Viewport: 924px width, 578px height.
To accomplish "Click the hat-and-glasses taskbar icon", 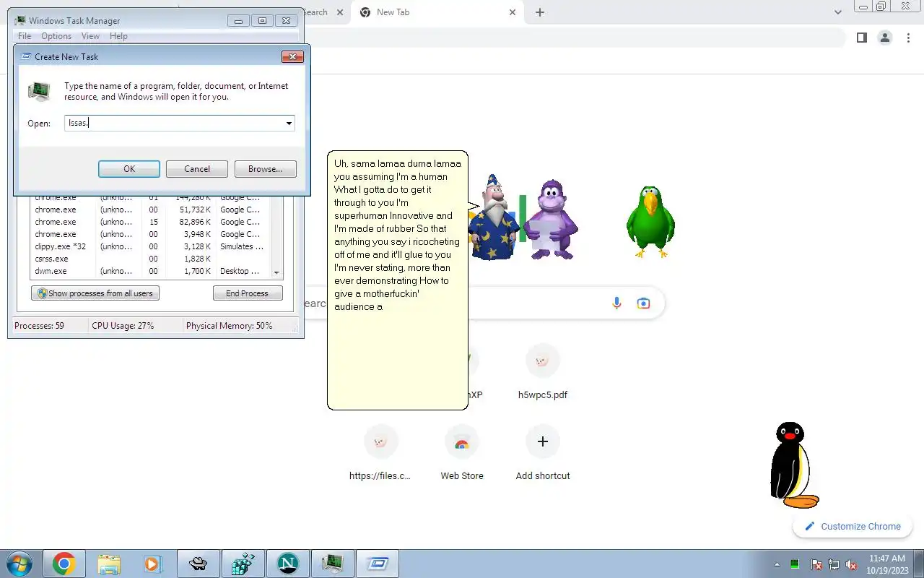I will (199, 564).
